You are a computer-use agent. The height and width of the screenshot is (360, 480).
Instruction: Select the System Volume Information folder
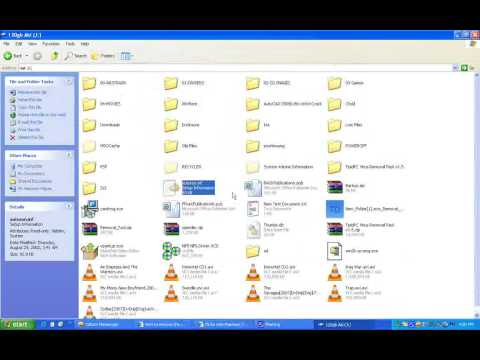279,167
